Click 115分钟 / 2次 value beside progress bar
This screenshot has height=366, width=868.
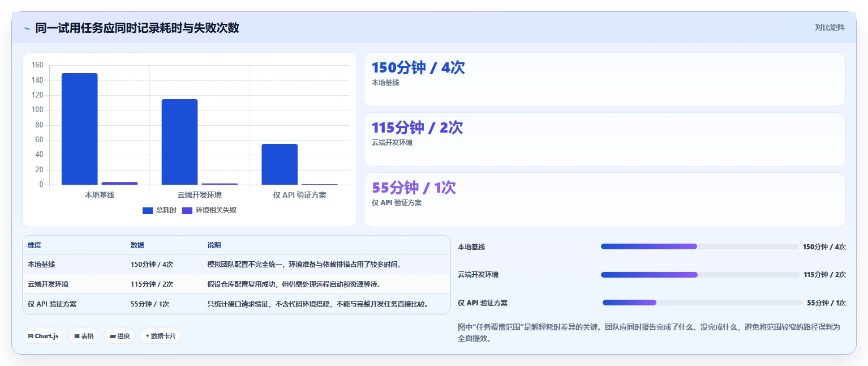824,275
